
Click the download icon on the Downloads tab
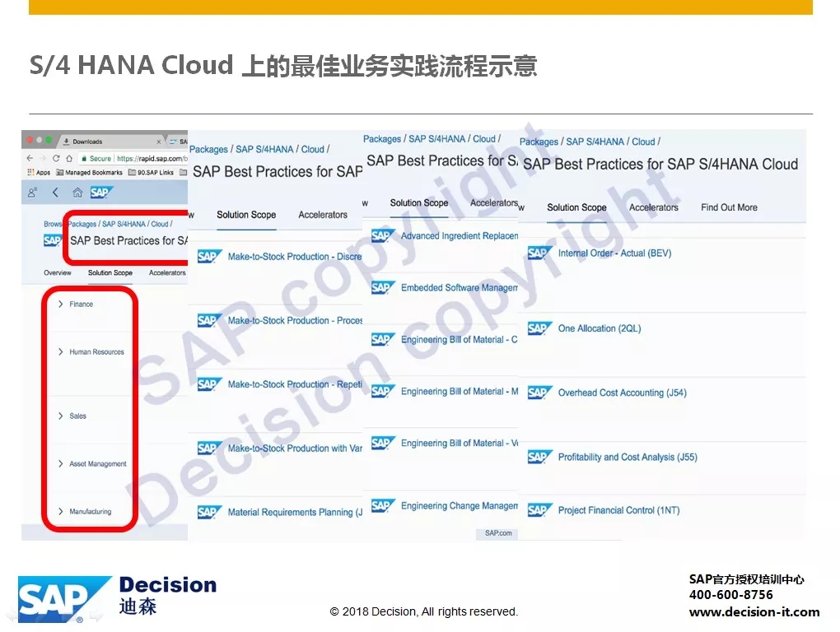point(67,142)
